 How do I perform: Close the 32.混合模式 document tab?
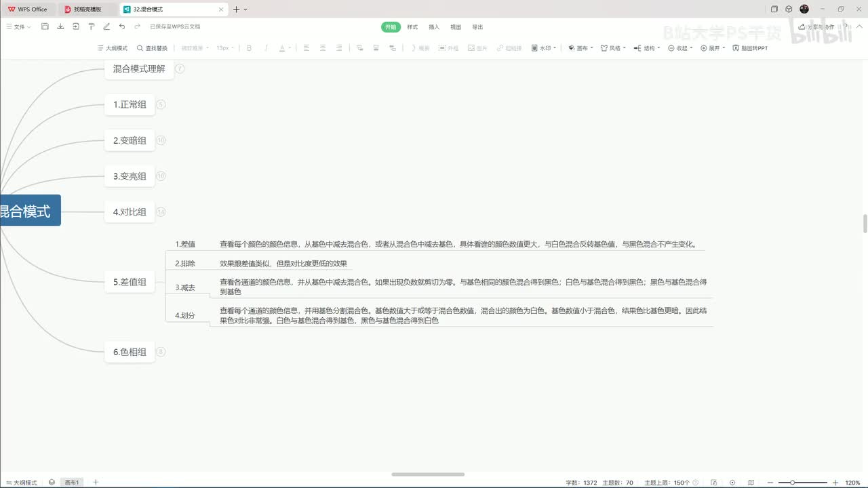coord(221,9)
